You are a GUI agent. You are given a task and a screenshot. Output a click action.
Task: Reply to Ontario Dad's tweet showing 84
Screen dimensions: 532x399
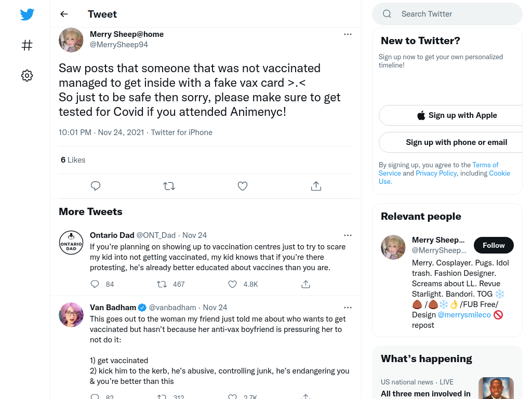click(x=95, y=284)
